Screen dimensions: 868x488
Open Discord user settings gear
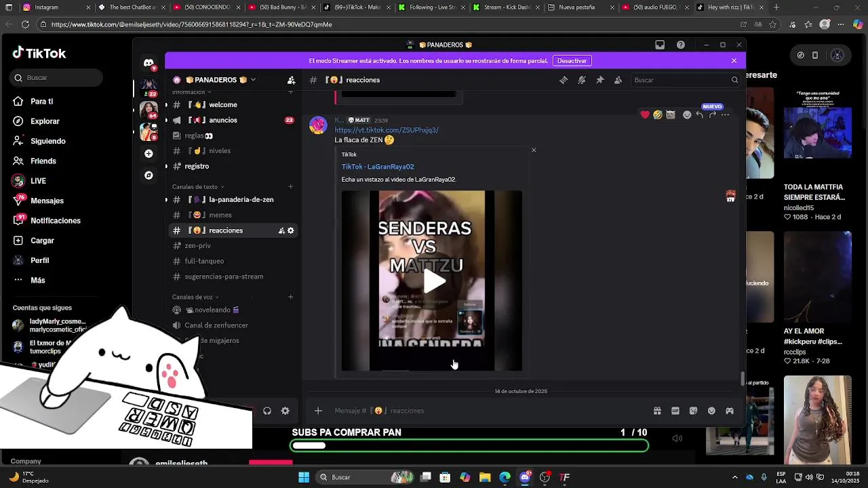(285, 411)
